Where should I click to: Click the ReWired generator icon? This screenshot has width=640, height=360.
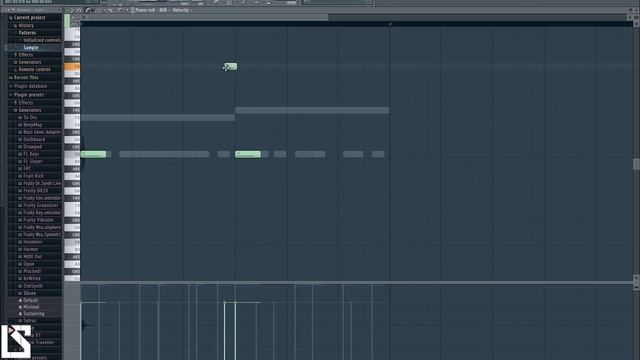20,279
